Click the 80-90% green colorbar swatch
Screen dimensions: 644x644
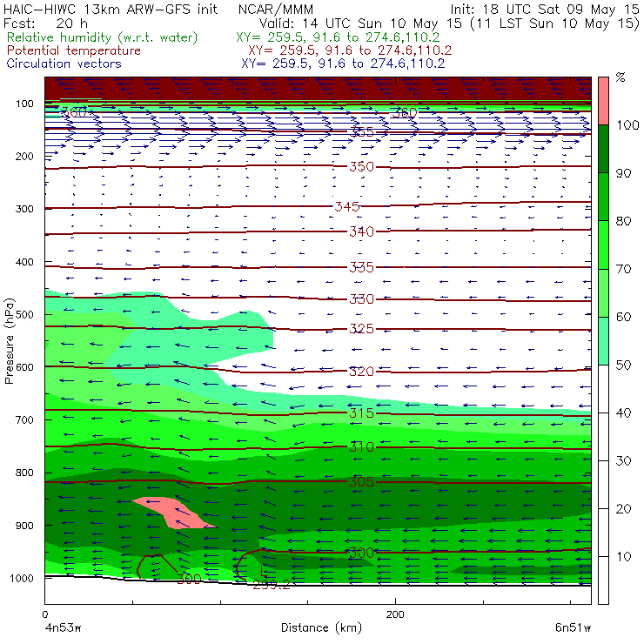(603, 197)
